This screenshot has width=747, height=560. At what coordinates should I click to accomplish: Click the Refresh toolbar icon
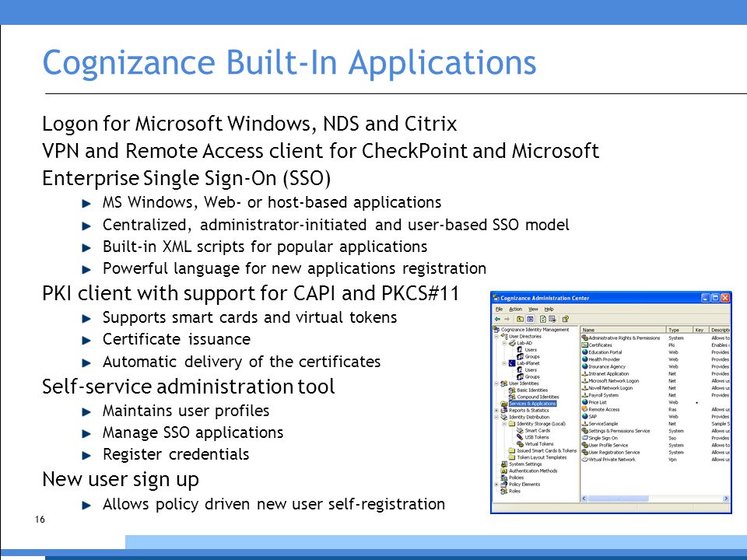coord(543,319)
